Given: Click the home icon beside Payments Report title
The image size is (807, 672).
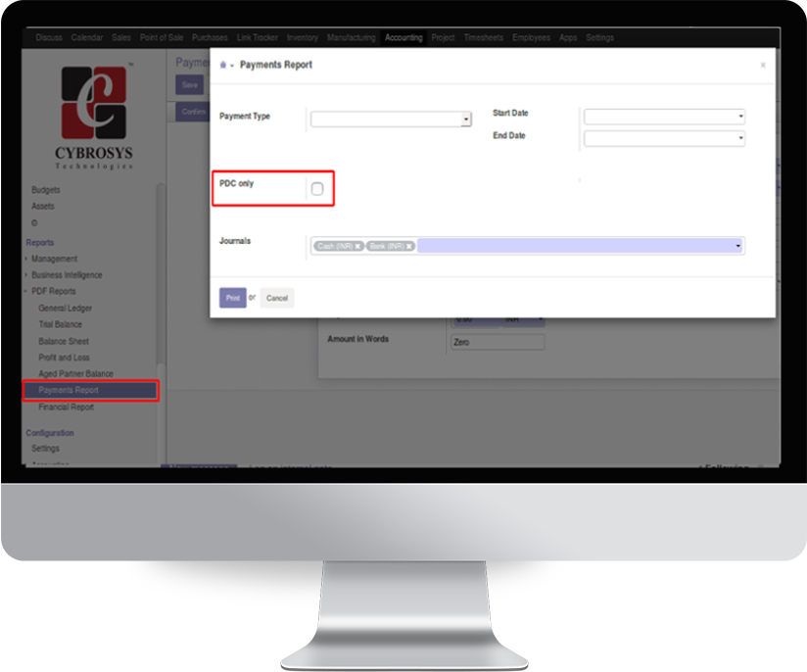Looking at the screenshot, I should (x=223, y=65).
